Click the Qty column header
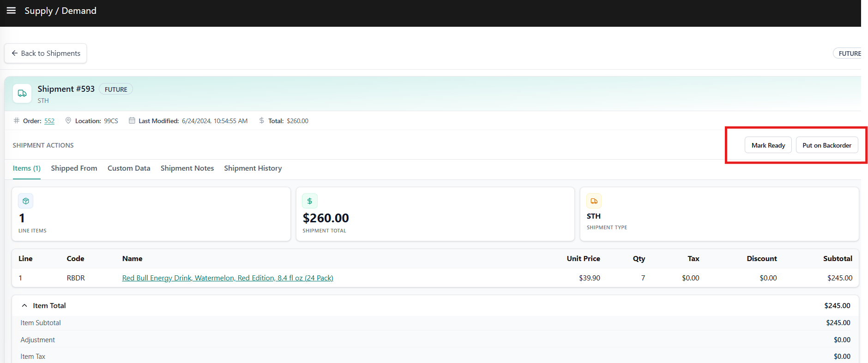Viewport: 868px width, 363px height. (639, 259)
